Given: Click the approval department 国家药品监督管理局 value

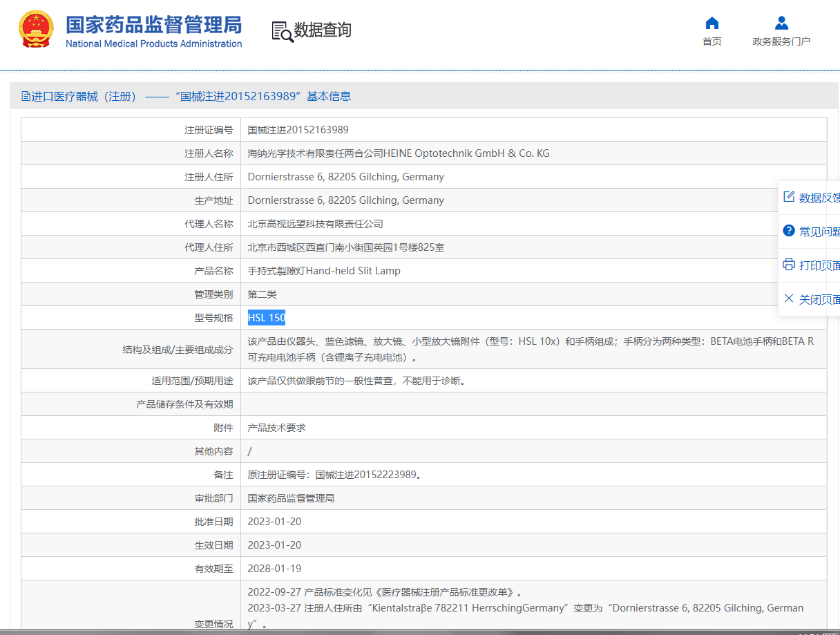Looking at the screenshot, I should click(x=292, y=498).
